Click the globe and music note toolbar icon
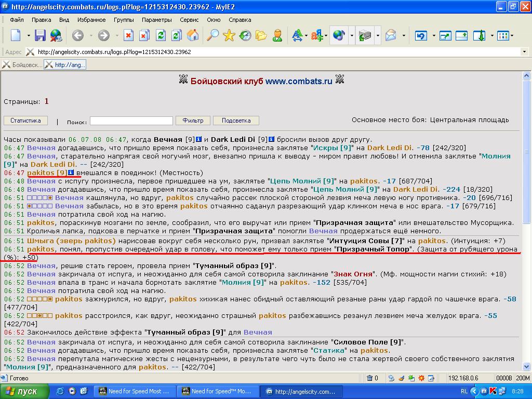532x399 pixels. click(x=339, y=35)
